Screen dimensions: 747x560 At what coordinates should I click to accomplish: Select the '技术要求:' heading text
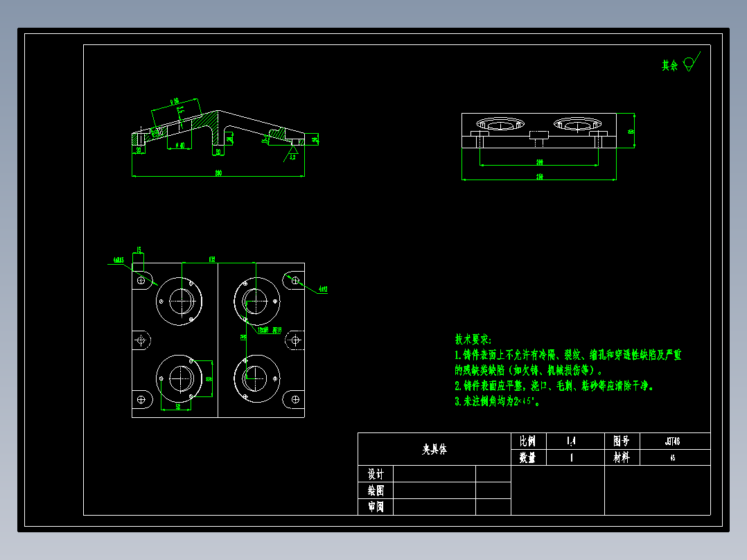click(x=473, y=340)
